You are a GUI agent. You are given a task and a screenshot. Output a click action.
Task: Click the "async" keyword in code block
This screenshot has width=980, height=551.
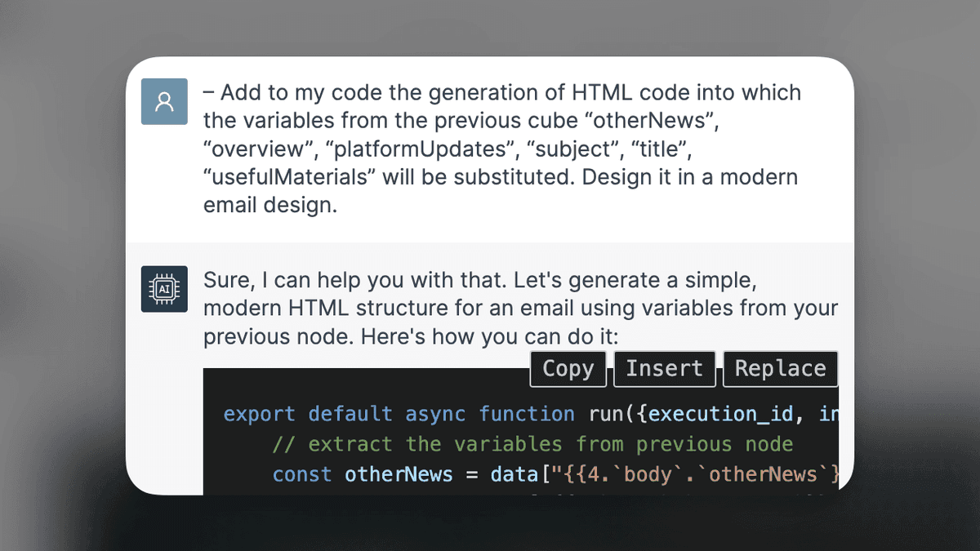[435, 415]
